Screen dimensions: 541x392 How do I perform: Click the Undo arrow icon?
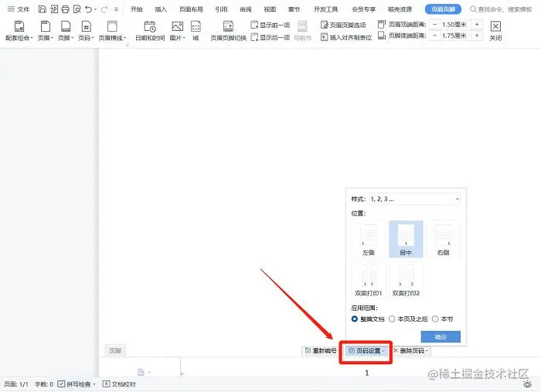pos(89,9)
